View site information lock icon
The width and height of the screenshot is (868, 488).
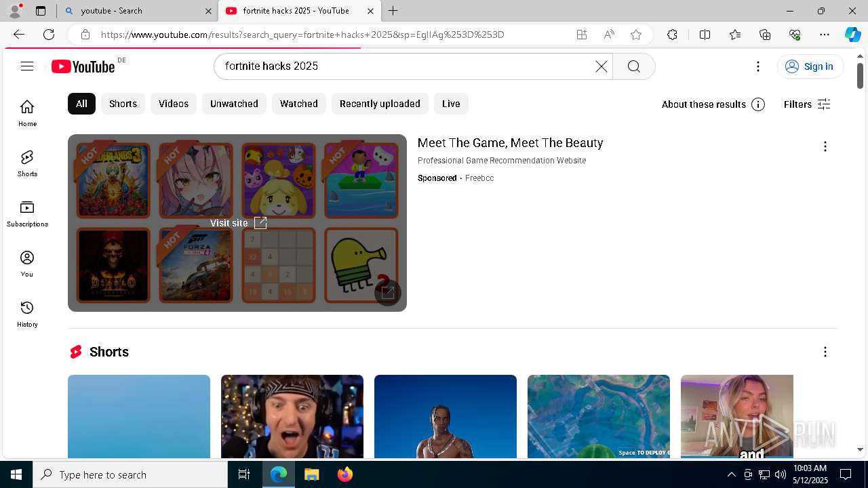pyautogui.click(x=85, y=35)
